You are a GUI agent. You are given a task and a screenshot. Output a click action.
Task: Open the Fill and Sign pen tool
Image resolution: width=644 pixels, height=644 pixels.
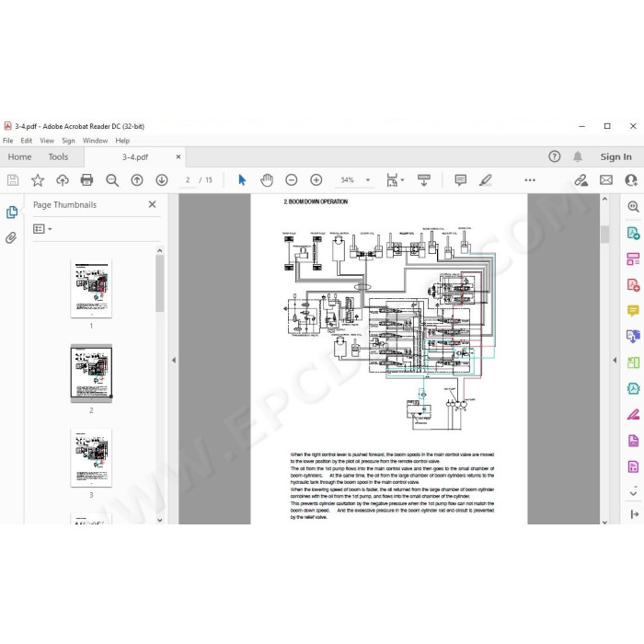(633, 414)
